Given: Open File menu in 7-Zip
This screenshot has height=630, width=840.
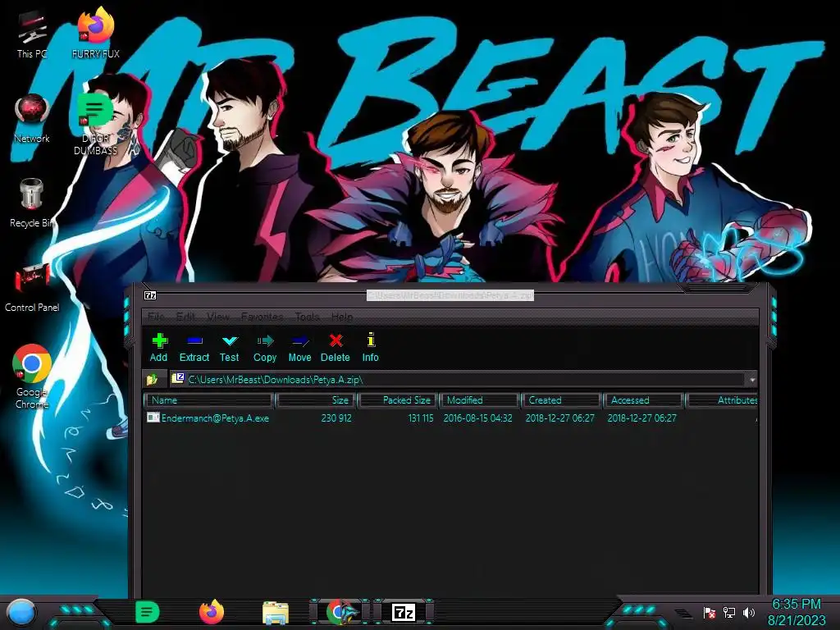Looking at the screenshot, I should [155, 317].
